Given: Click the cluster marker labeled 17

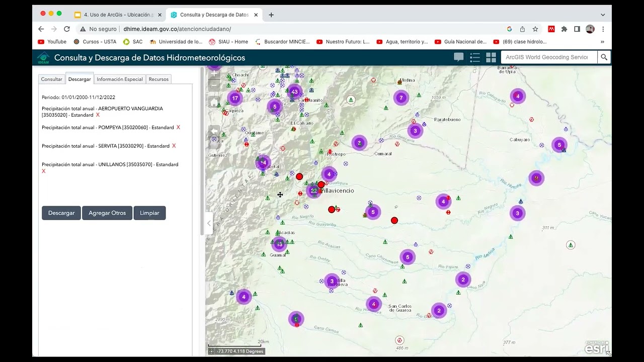Looking at the screenshot, I should pos(235,98).
